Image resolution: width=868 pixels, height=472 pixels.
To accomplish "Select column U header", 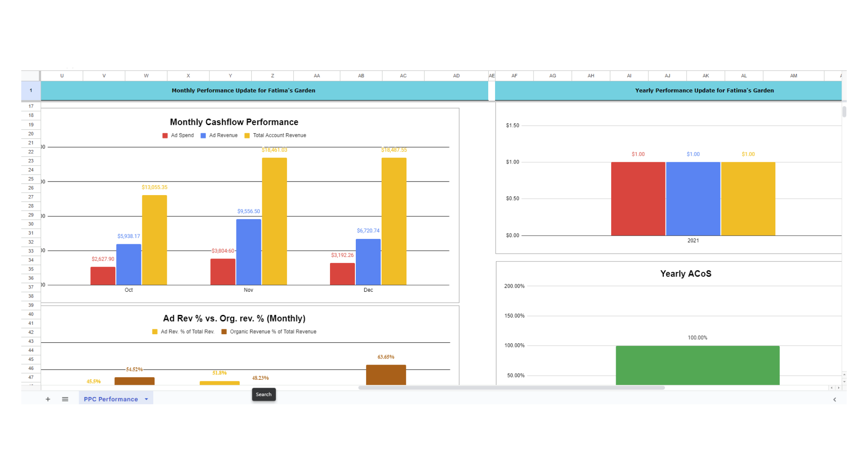I will 62,76.
